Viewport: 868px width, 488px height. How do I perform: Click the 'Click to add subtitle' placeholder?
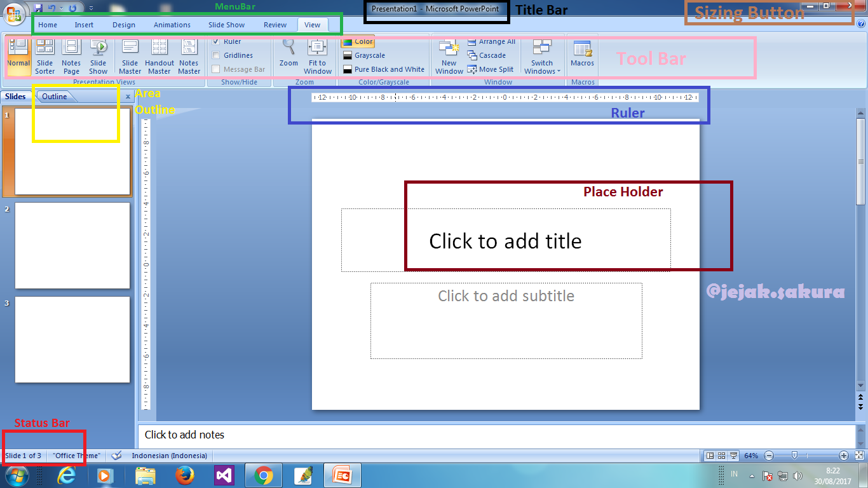[x=506, y=321]
